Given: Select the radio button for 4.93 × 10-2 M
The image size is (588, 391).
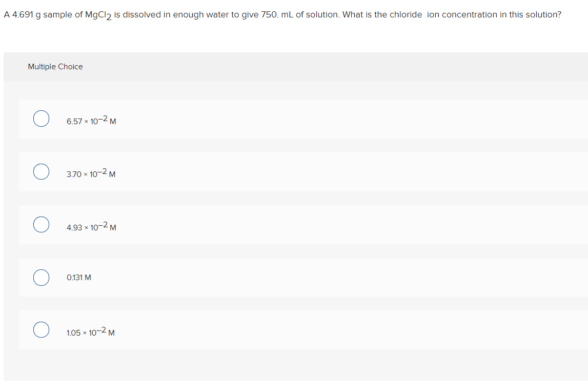Looking at the screenshot, I should (x=42, y=224).
